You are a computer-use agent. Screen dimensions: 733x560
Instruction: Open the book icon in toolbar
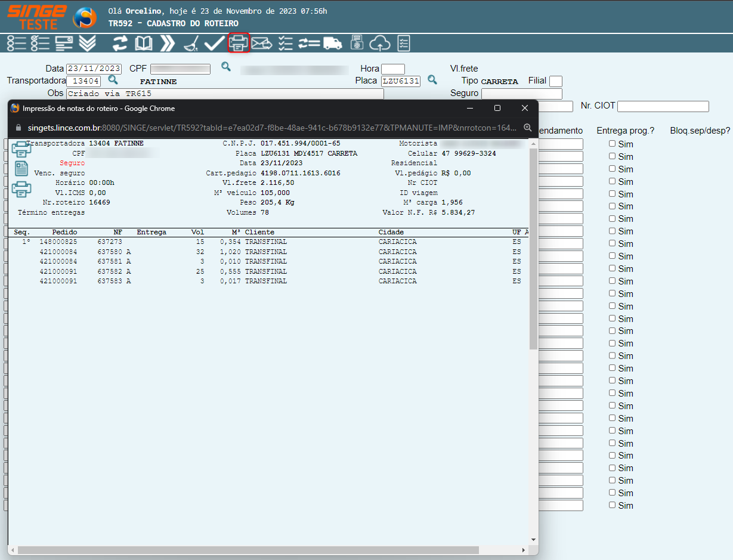[x=144, y=43]
